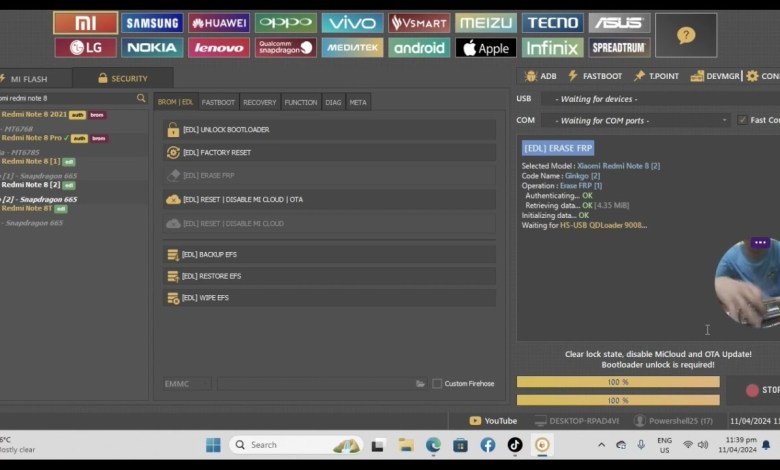Viewport: 780px width, 470px height.
Task: Open the Security tab
Action: pos(123,78)
